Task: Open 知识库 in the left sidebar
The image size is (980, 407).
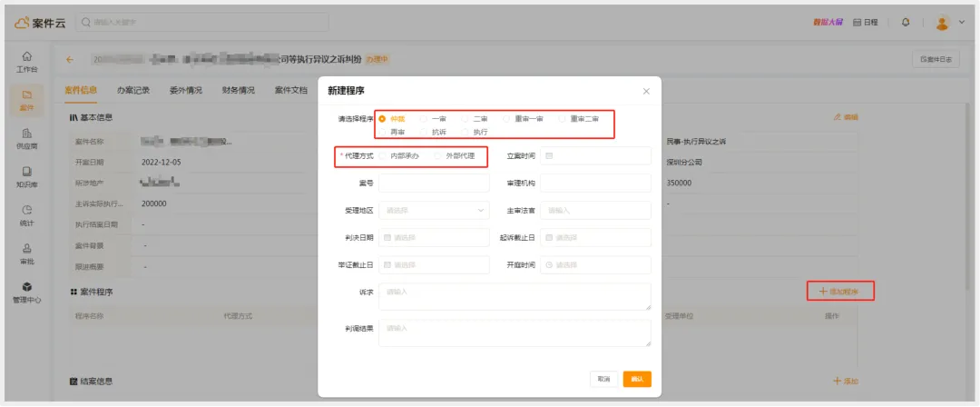Action: point(26,176)
